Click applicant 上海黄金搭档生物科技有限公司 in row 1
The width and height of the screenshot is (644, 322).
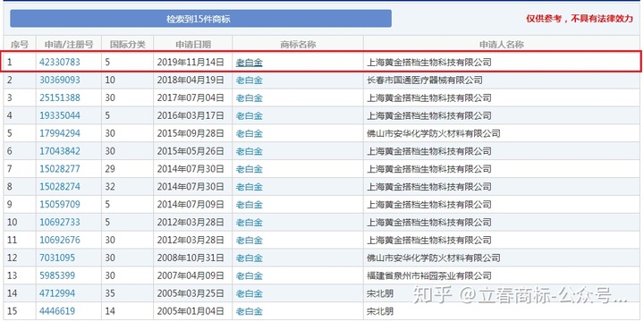[x=428, y=63]
